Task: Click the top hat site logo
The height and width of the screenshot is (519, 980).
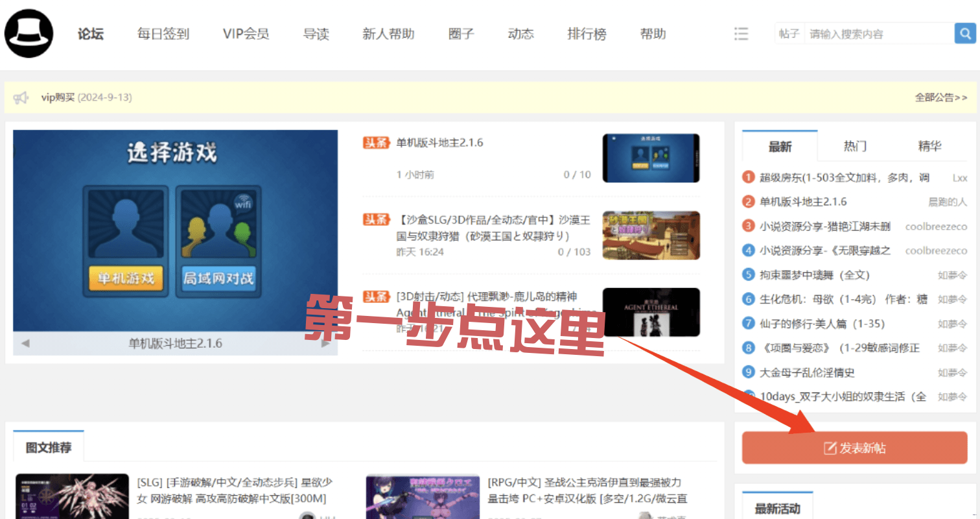Action: point(29,34)
